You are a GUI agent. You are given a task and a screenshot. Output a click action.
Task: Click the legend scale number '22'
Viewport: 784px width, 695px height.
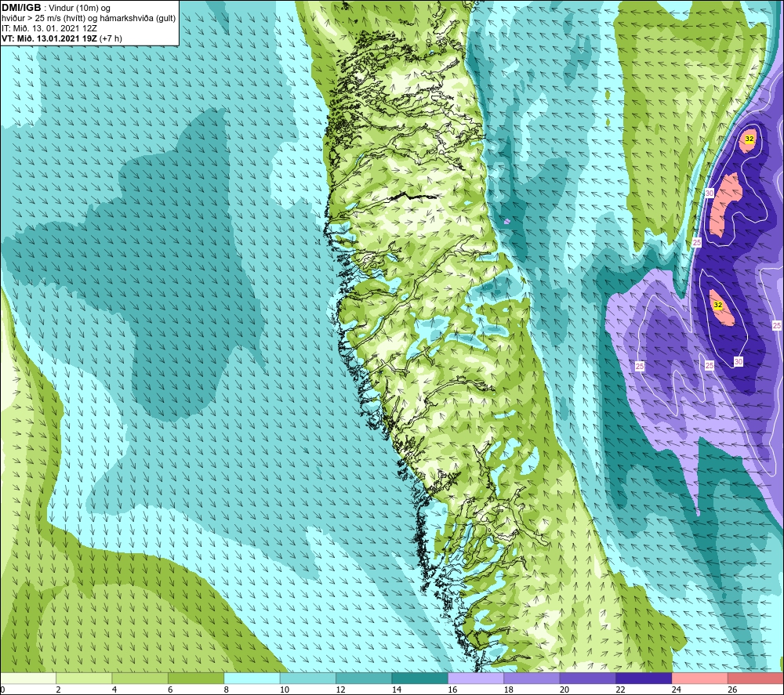coord(620,690)
